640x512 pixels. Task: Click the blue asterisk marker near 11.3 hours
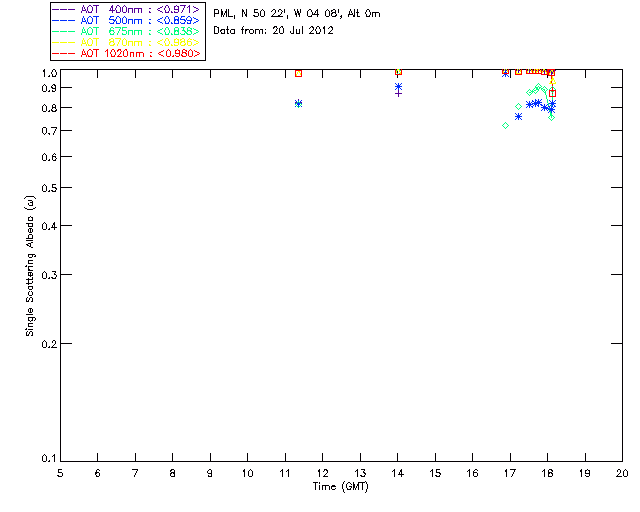pyautogui.click(x=298, y=103)
